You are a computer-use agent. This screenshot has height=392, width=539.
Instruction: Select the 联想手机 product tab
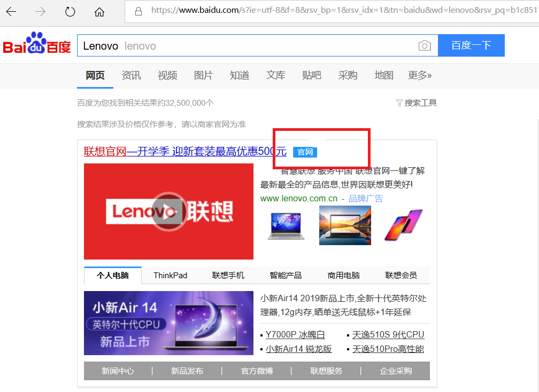228,276
